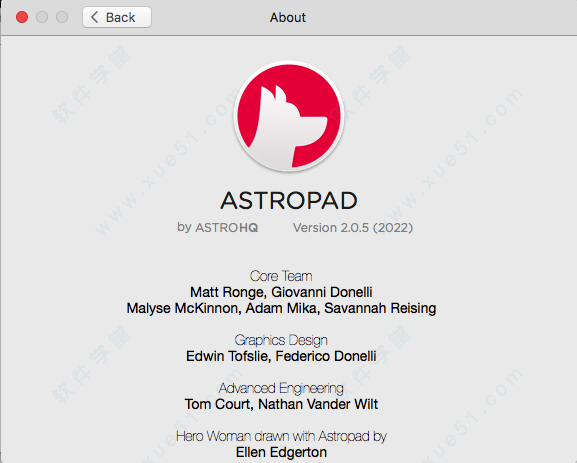
Task: Click the Astropad dog logo icon
Action: pos(289,116)
